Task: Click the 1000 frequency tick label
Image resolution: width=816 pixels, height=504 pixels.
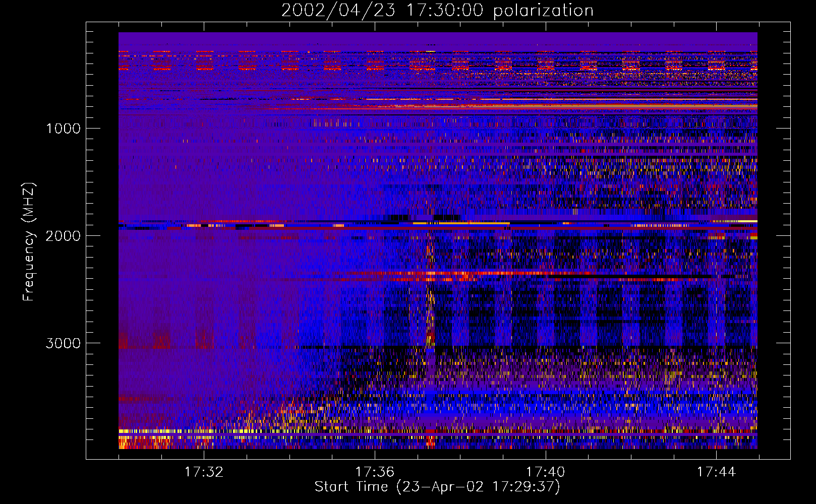Action: point(64,129)
